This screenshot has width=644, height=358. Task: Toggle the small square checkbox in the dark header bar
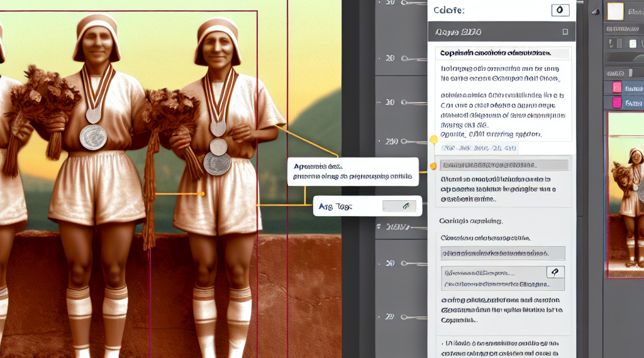click(565, 31)
